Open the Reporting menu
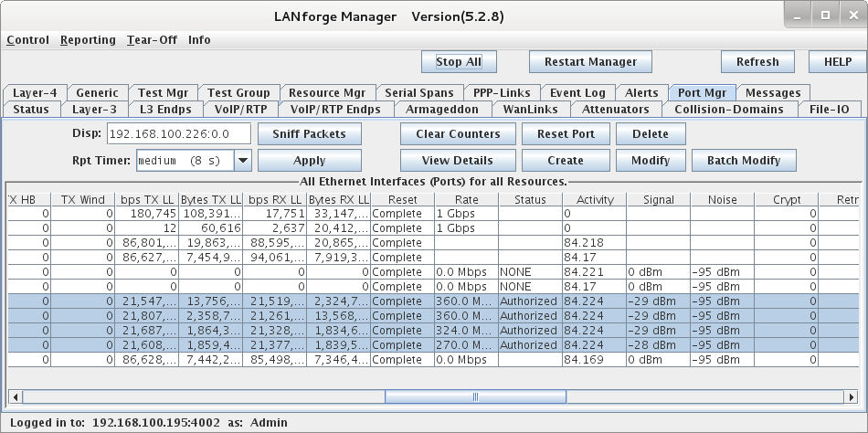This screenshot has height=433, width=868. point(88,40)
